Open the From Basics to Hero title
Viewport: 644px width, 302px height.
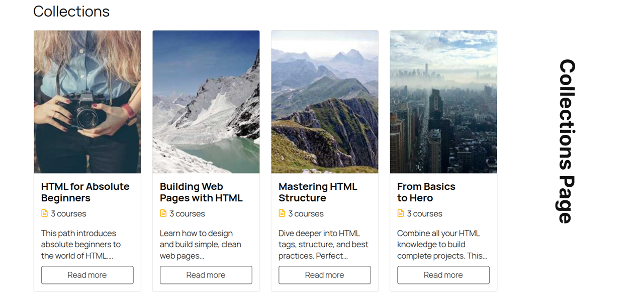(x=426, y=192)
